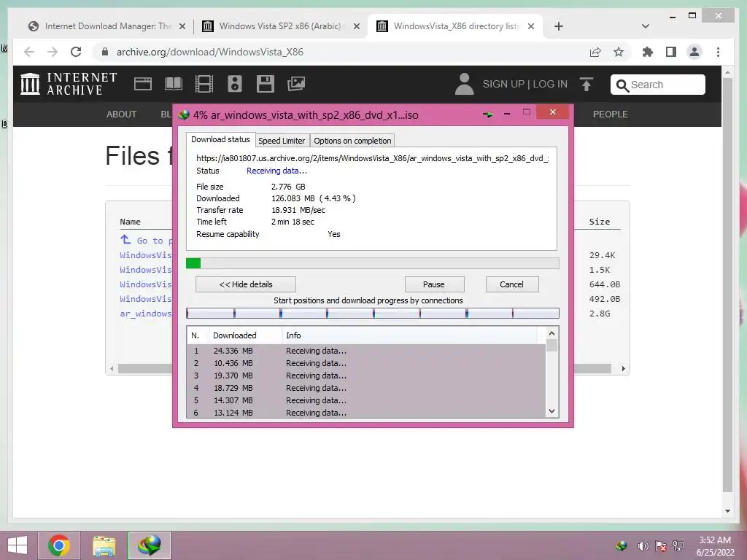Click the LOG IN link
The width and height of the screenshot is (747, 560).
pyautogui.click(x=550, y=84)
